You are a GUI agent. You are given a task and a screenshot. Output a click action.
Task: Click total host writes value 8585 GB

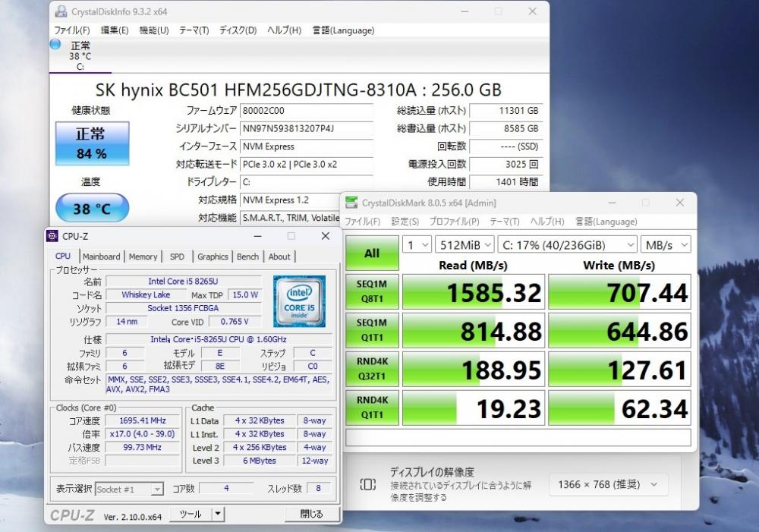pyautogui.click(x=505, y=129)
